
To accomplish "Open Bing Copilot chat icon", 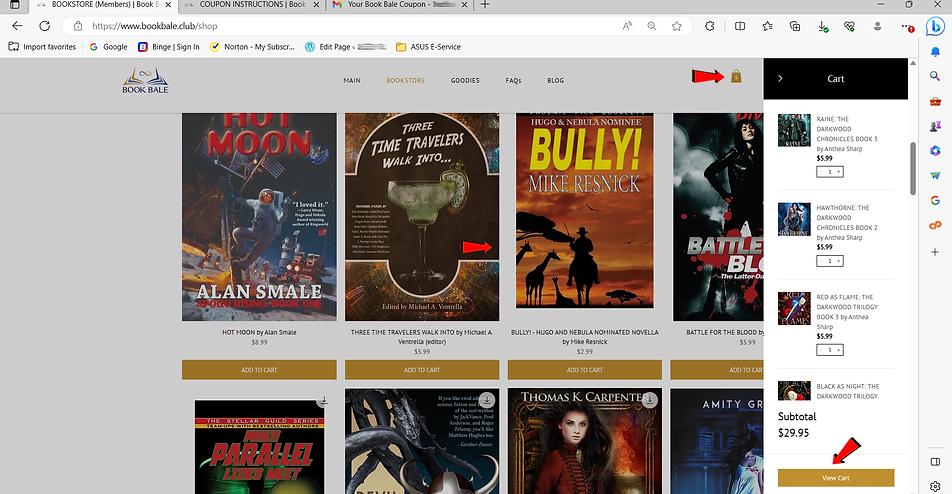I will coord(935,26).
